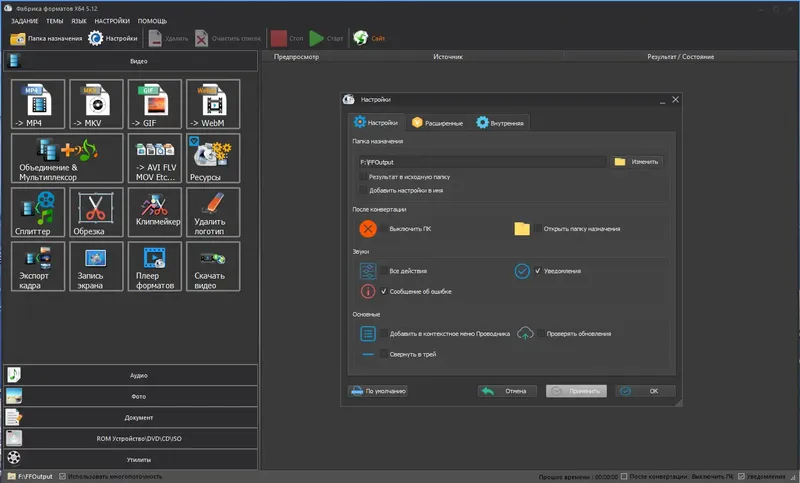Viewport: 800px width, 483px height.
Task: Open the MP4 conversion tool
Action: click(38, 104)
